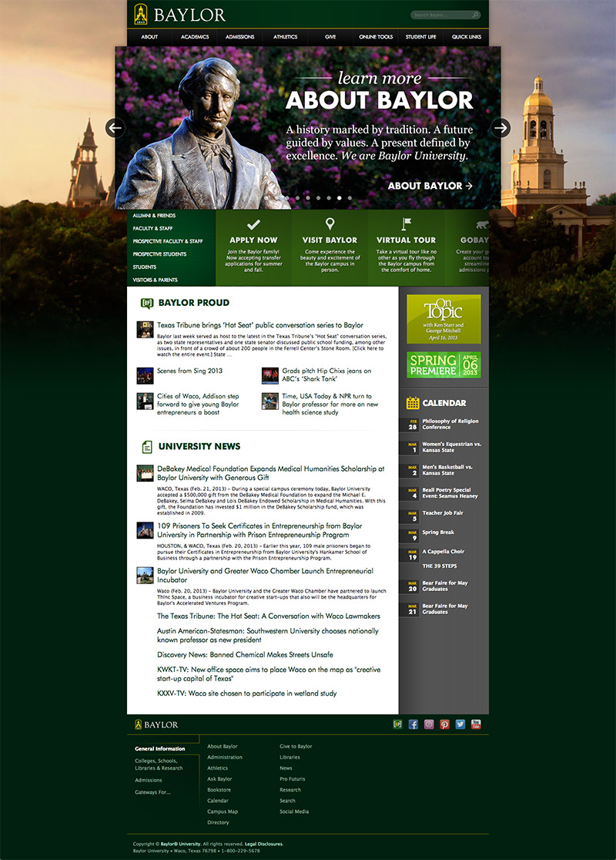616x860 pixels.
Task: Click the Virtual Tour flag icon
Action: (x=406, y=223)
